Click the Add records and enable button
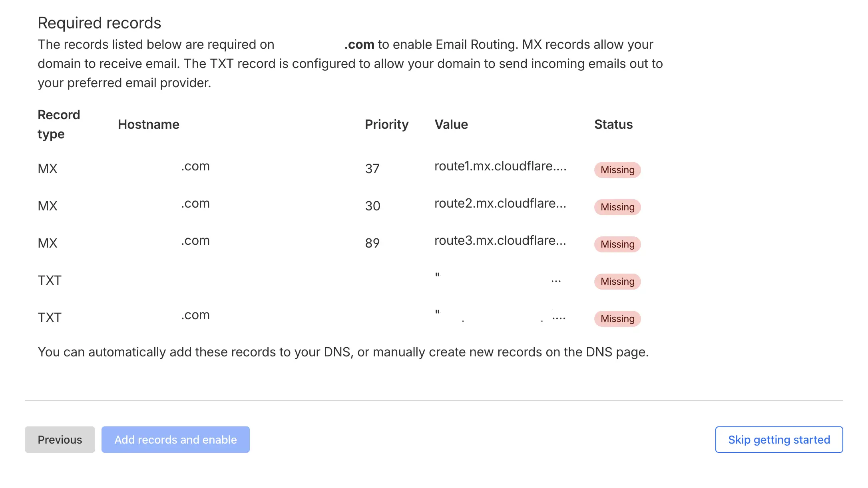Viewport: 868px width, 488px height. (x=175, y=439)
